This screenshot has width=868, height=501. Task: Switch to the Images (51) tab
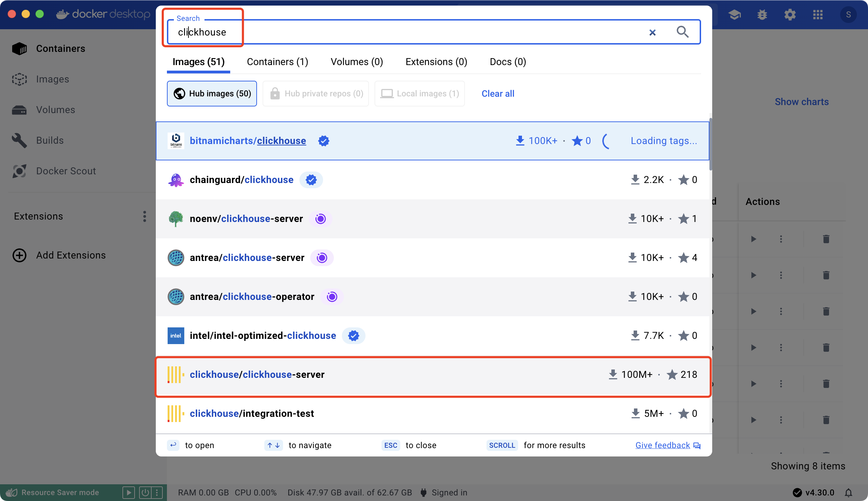pos(199,62)
